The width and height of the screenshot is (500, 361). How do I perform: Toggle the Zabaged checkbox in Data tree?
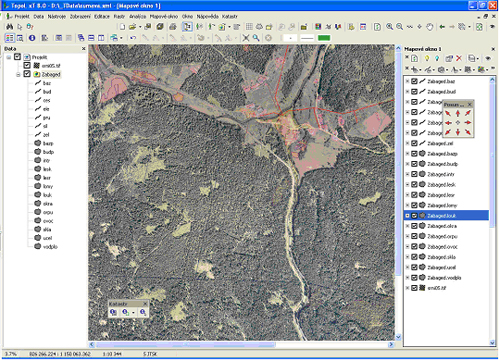pyautogui.click(x=27, y=74)
